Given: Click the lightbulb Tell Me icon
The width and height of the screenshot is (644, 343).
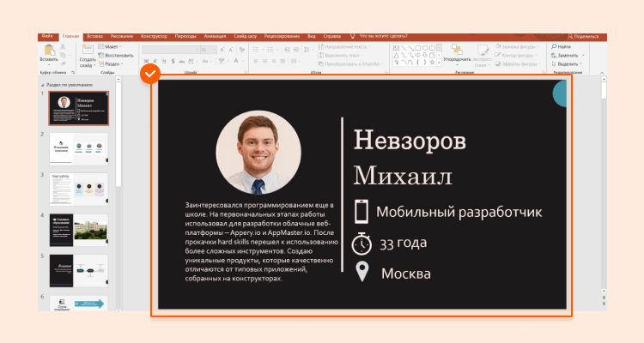Looking at the screenshot, I should 352,36.
